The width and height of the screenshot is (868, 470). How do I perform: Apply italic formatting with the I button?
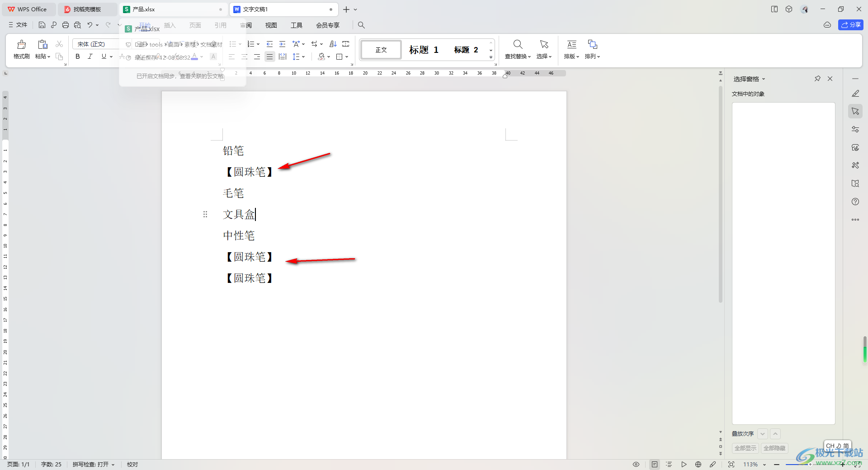(x=90, y=56)
